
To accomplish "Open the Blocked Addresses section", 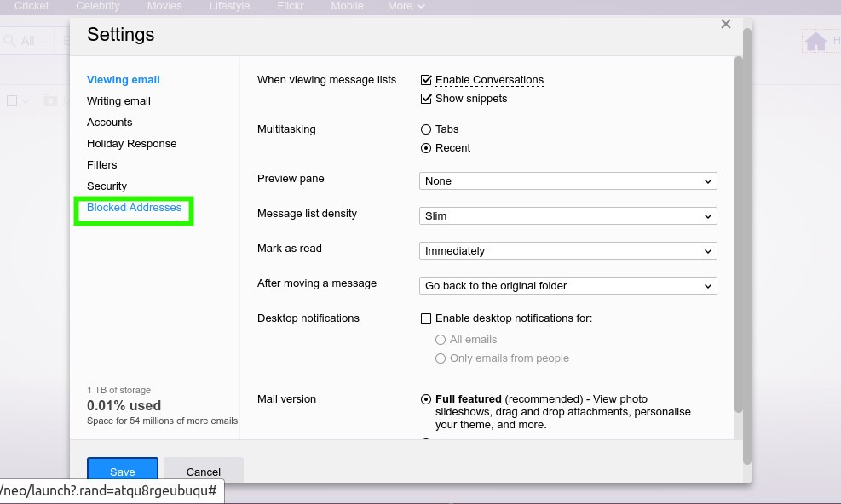I will pyautogui.click(x=134, y=207).
